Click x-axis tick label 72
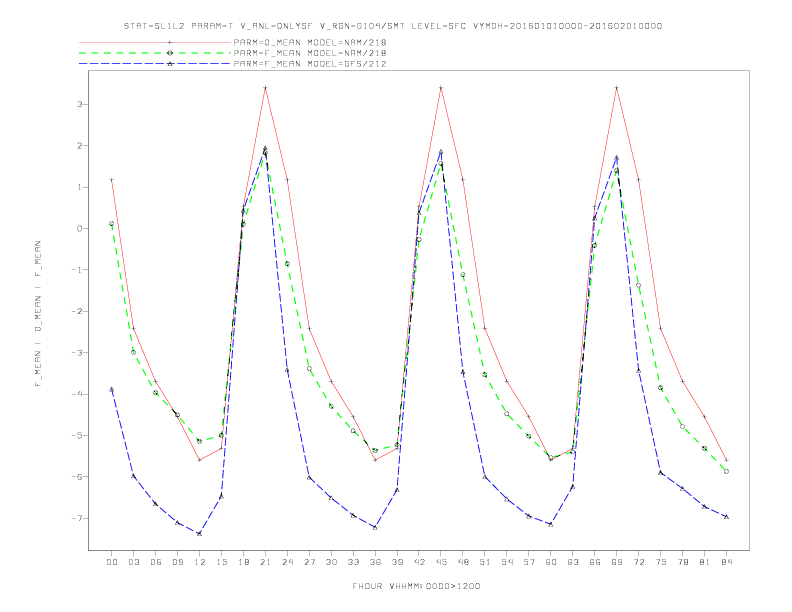This screenshot has height=612, width=792. 638,562
